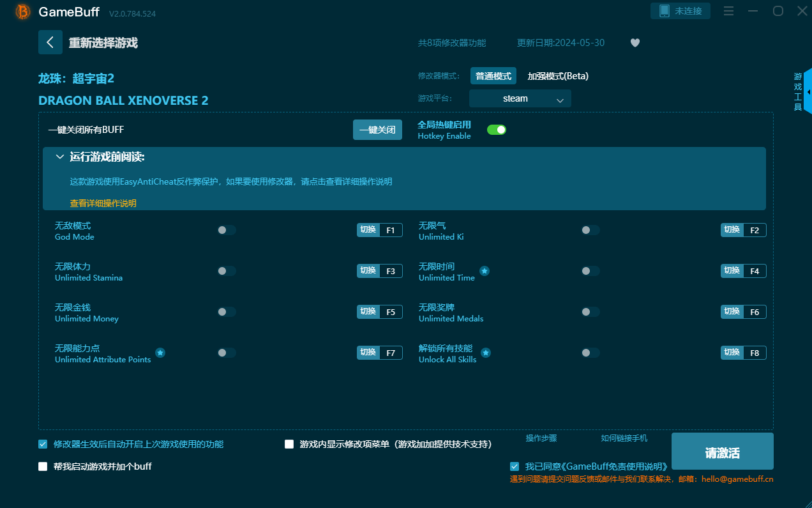Viewport: 812px width, 508px height.
Task: Switch to 加强模式(Beta) mode
Action: pos(557,76)
